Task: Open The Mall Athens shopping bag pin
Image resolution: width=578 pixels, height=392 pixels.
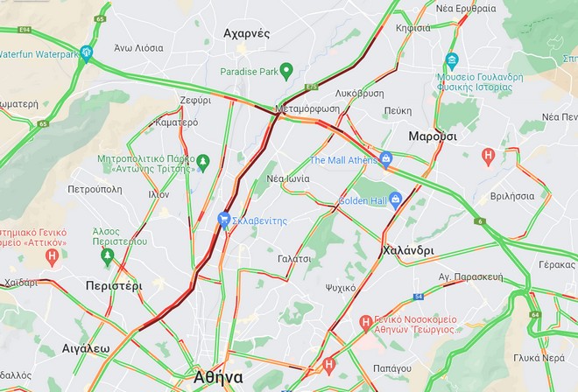Action: click(x=386, y=160)
